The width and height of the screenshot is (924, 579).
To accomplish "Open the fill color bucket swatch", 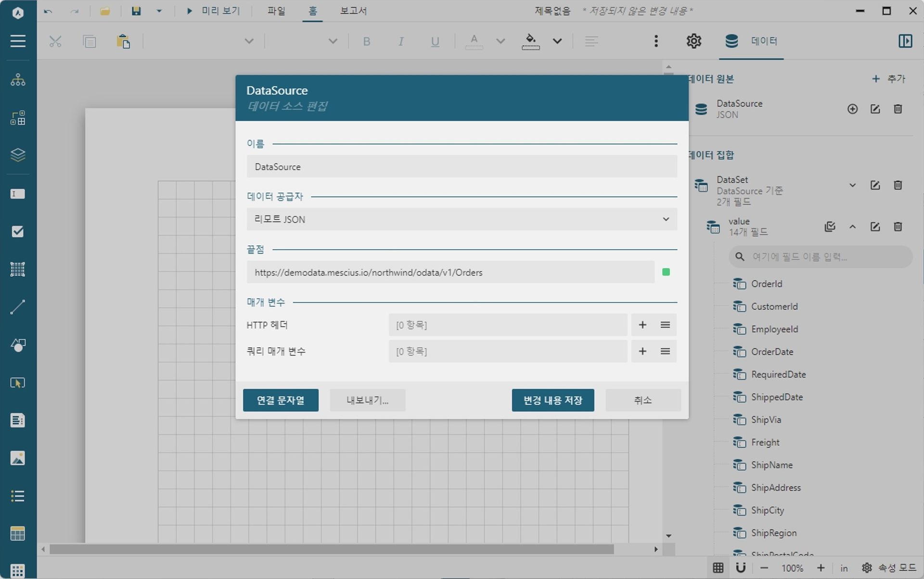I will [x=530, y=41].
